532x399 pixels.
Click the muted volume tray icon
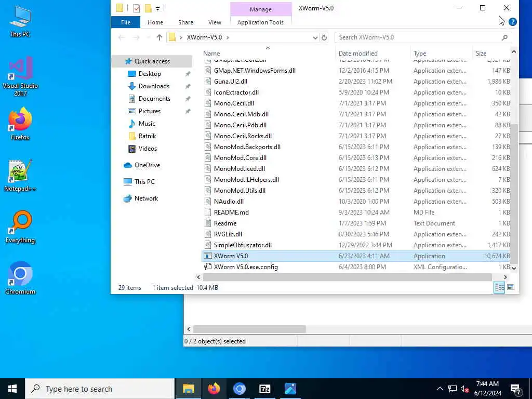[x=464, y=389]
